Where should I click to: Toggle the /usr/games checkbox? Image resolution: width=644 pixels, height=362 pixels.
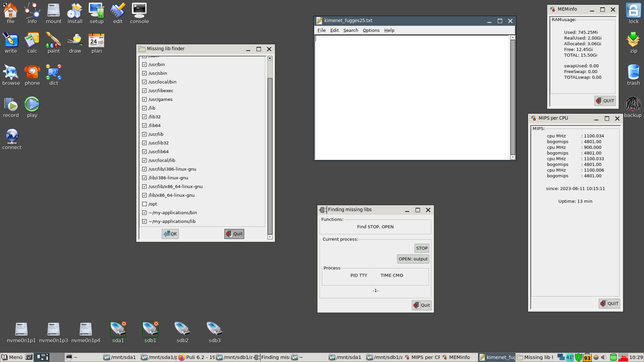pyautogui.click(x=144, y=99)
